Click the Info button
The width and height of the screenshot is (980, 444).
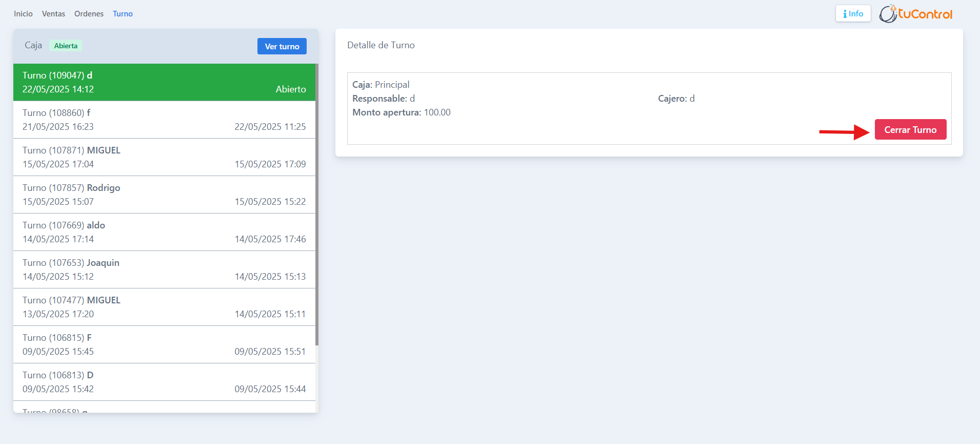pyautogui.click(x=853, y=14)
